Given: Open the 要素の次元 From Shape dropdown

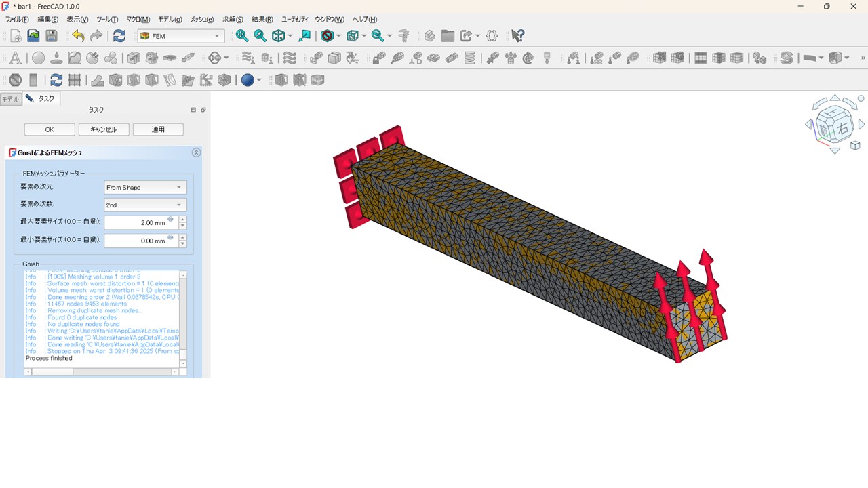Looking at the screenshot, I should [145, 188].
